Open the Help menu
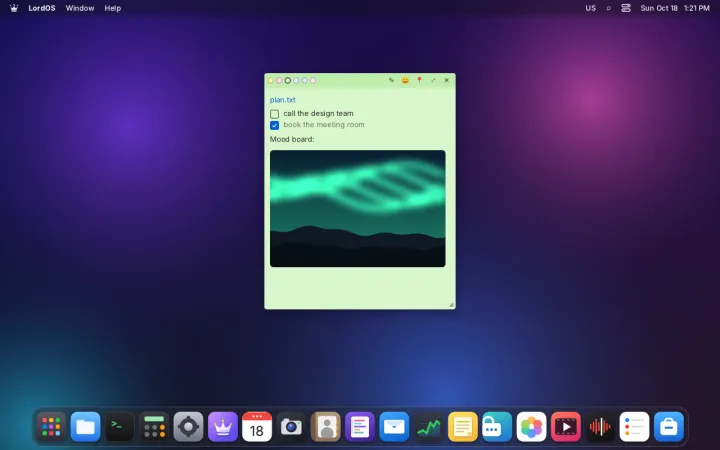The image size is (720, 450). tap(112, 8)
